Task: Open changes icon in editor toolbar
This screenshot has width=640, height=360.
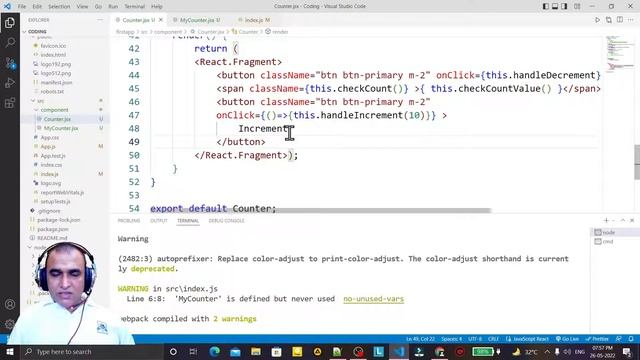Action: click(x=609, y=20)
